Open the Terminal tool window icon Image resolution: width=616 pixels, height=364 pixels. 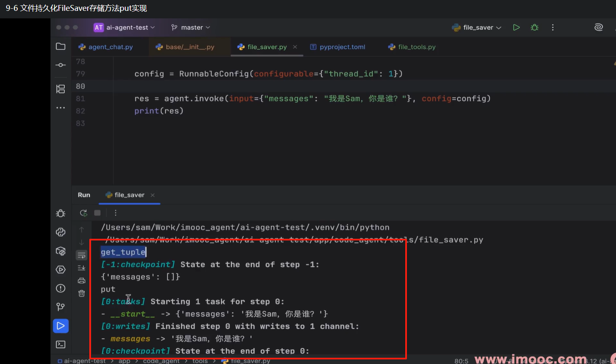click(61, 344)
